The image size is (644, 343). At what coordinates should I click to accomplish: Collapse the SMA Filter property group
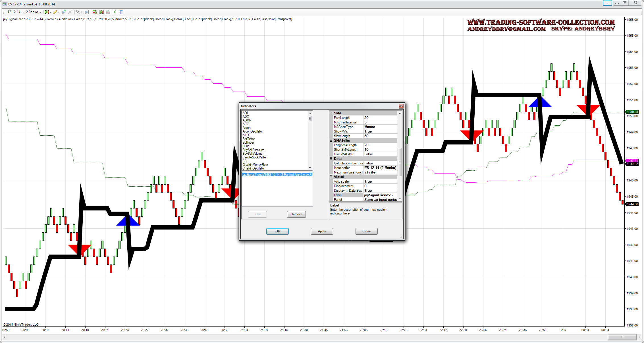(331, 140)
